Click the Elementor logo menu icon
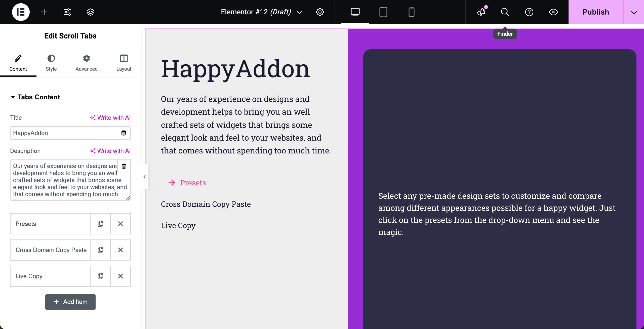Viewport: 644px width, 329px height. coord(21,12)
